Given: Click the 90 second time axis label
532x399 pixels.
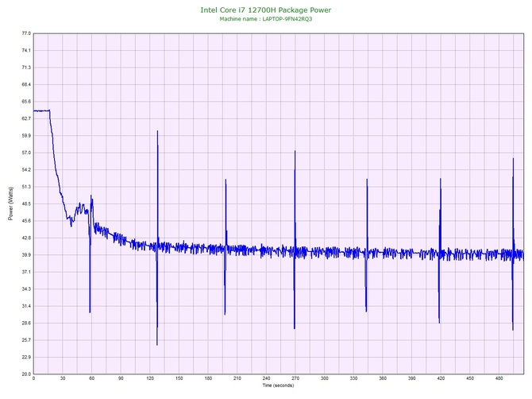Looking at the screenshot, I should tap(121, 378).
